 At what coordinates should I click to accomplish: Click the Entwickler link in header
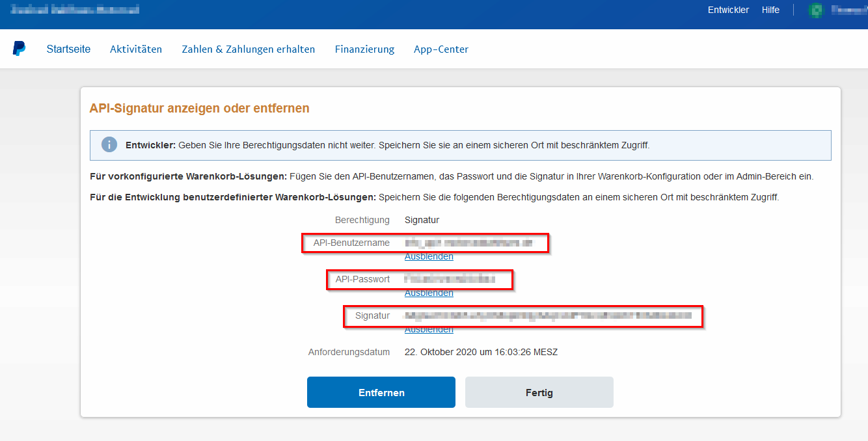coord(728,10)
